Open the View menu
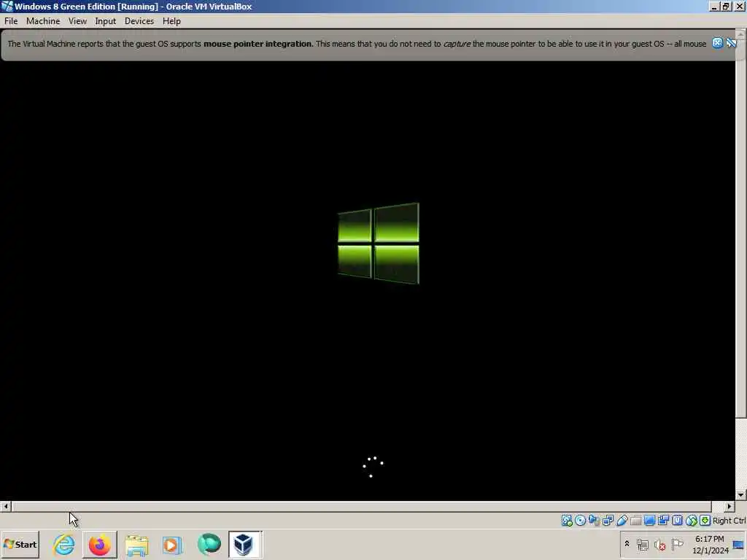The height and width of the screenshot is (560, 747). (77, 21)
